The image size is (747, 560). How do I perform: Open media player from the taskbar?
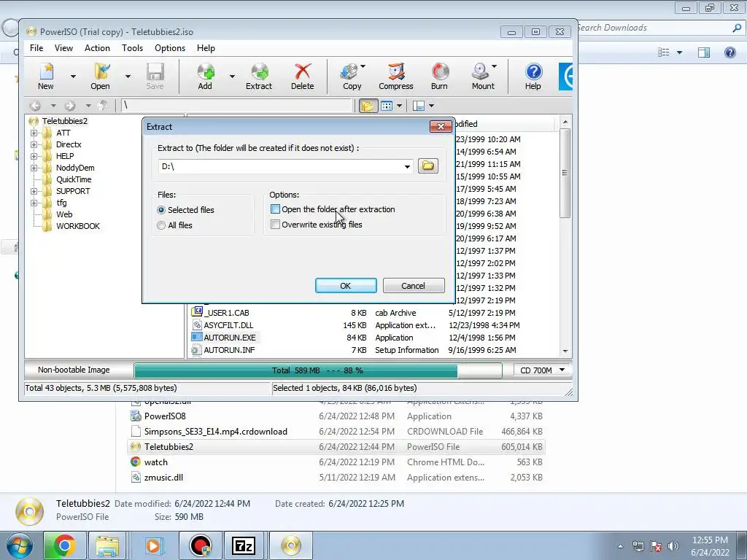click(153, 545)
